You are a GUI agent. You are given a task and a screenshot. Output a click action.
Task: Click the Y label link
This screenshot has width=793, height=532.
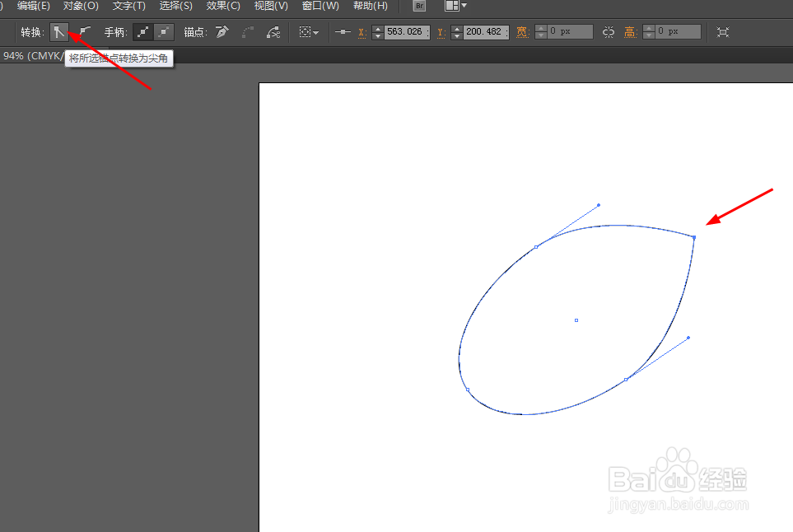click(x=441, y=32)
